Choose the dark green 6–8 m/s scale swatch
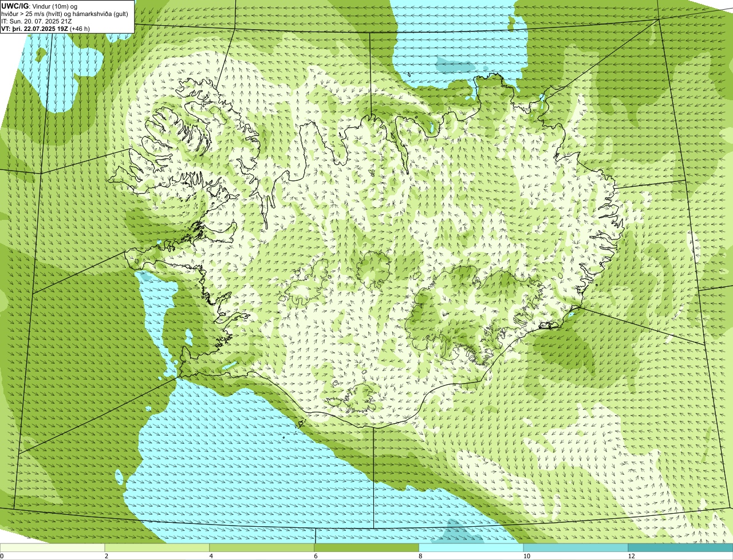The width and height of the screenshot is (733, 560). 367,548
